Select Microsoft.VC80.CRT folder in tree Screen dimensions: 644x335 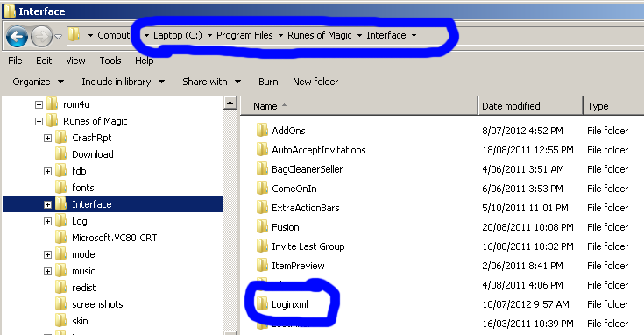coord(114,238)
